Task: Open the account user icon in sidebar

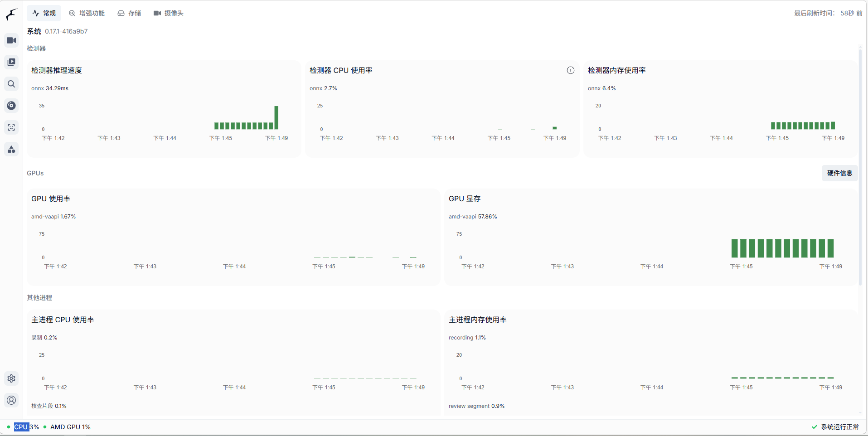Action: [11, 400]
